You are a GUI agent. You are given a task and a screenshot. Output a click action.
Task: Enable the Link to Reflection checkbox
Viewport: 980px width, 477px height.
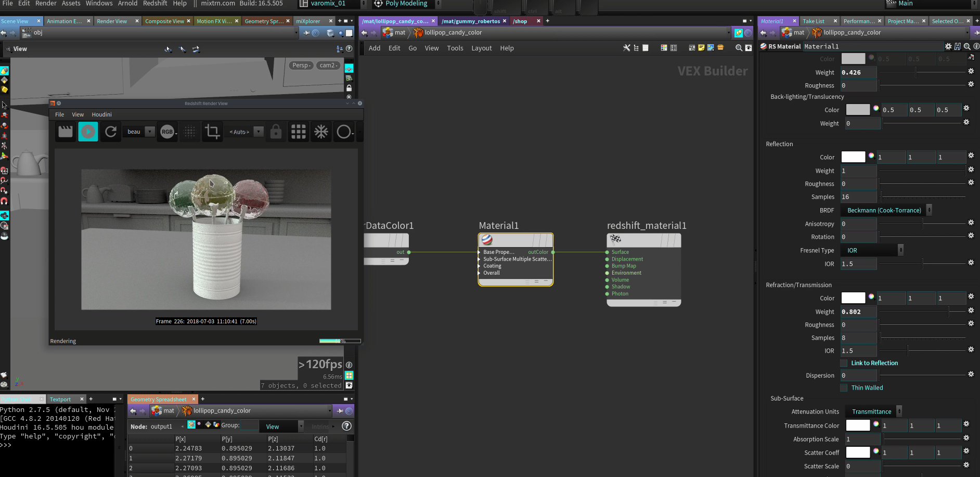click(x=844, y=363)
